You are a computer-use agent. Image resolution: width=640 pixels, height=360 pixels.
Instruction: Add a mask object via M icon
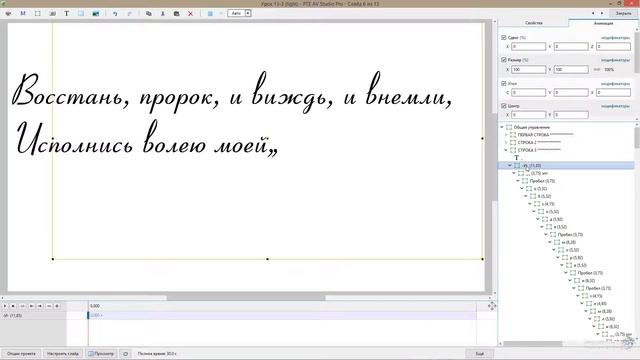click(x=23, y=13)
